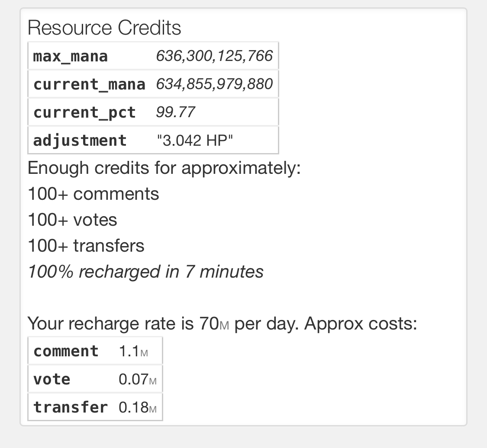
Task: Select the adjustment label
Action: click(x=80, y=140)
